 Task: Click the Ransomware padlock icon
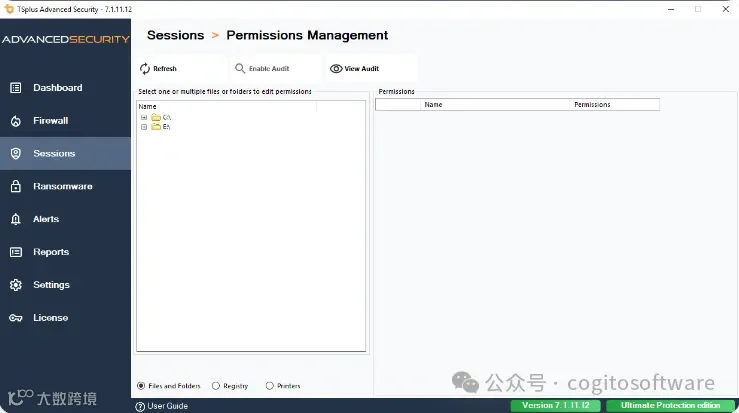tap(16, 186)
